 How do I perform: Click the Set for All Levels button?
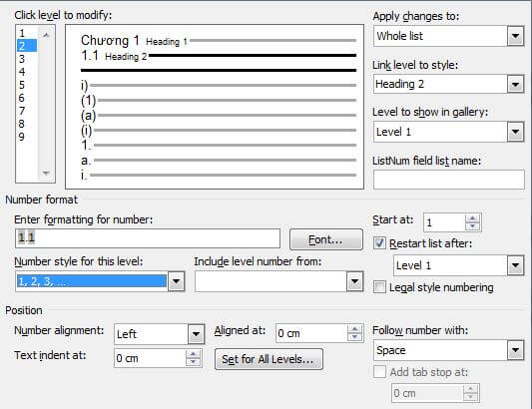pos(268,359)
